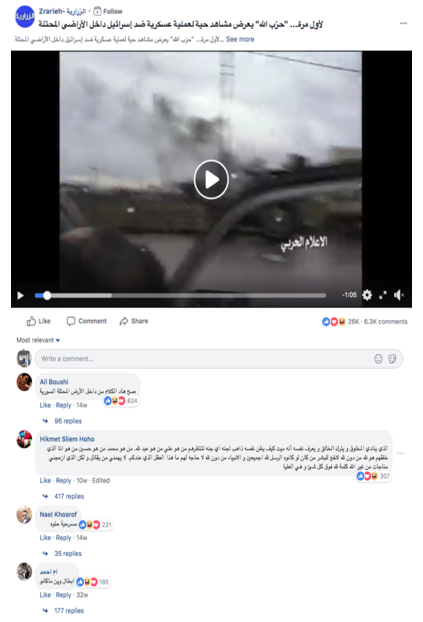Open sticker picker in comment box
The image size is (423, 622).
point(392,359)
